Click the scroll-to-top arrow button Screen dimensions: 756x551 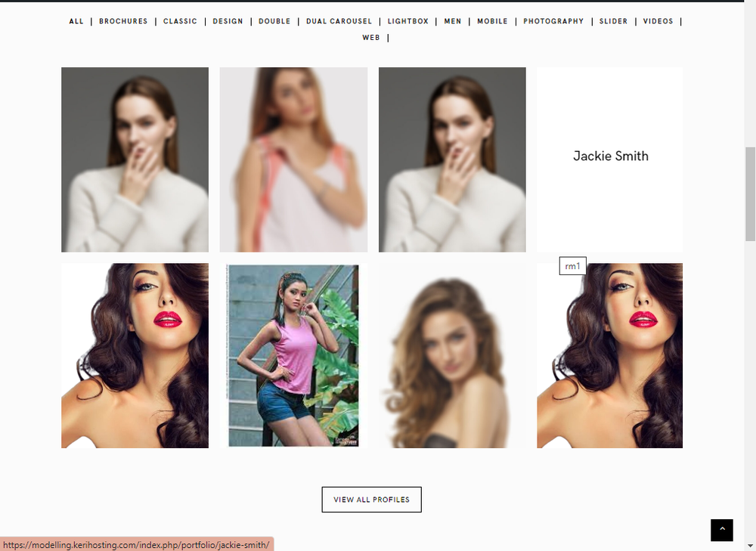721,530
